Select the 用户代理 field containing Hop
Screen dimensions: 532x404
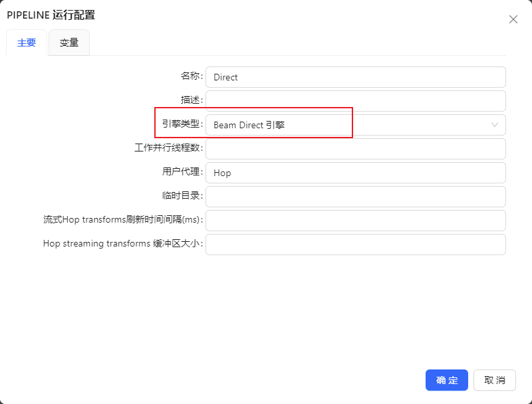click(355, 173)
